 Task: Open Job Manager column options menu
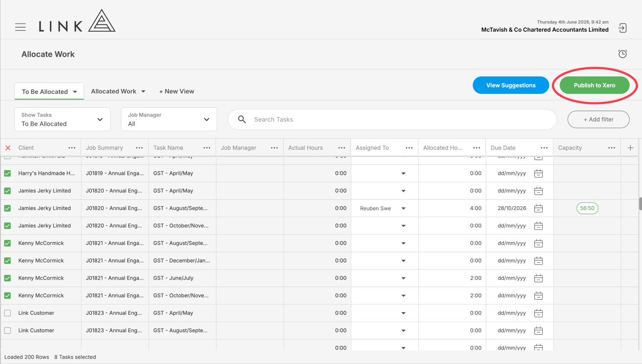(274, 148)
